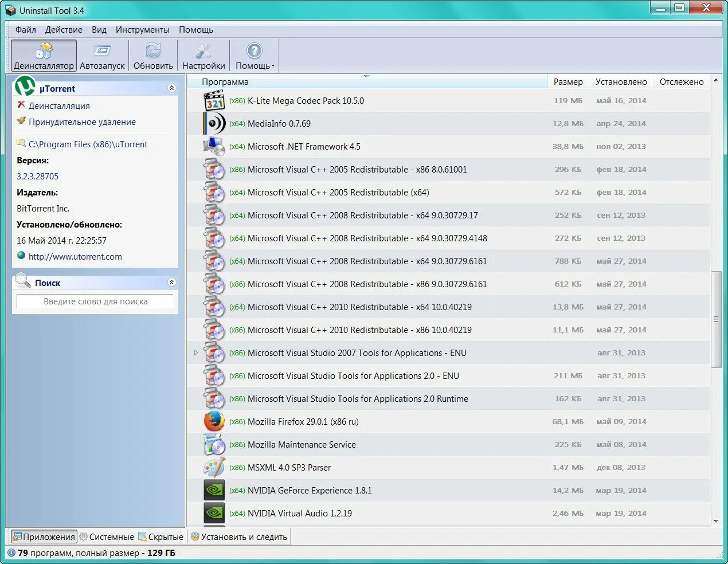Open the Uninstaller toolbar section
Screen dimensions: 728x564
pos(44,56)
